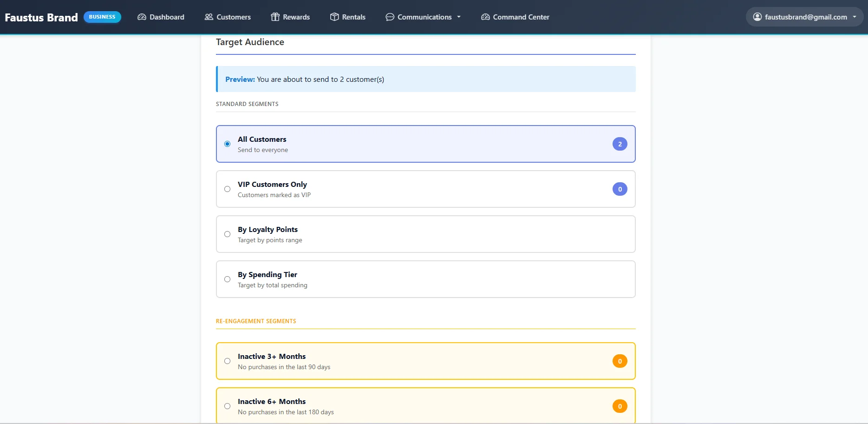The width and height of the screenshot is (868, 424).
Task: Click the BUSINESS plan badge
Action: coord(102,17)
